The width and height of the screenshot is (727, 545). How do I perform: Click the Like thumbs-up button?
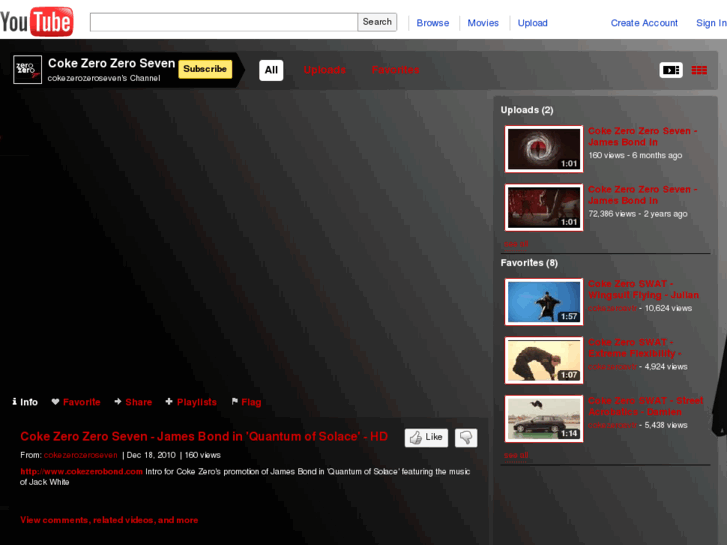pos(426,437)
